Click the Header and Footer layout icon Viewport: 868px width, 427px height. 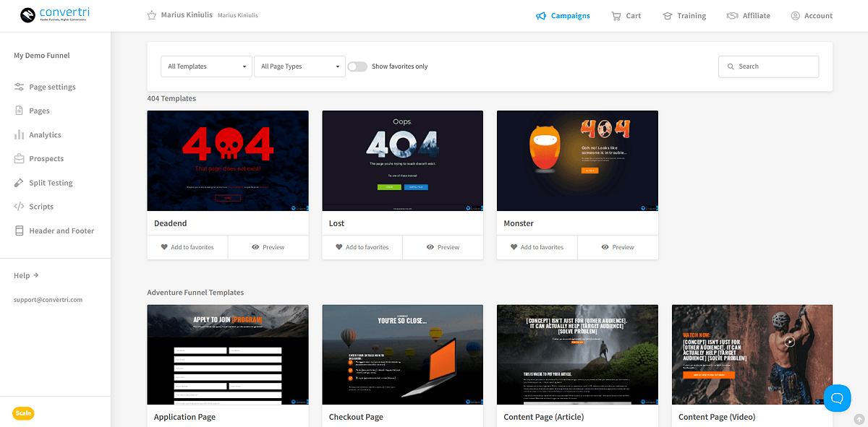tap(19, 231)
